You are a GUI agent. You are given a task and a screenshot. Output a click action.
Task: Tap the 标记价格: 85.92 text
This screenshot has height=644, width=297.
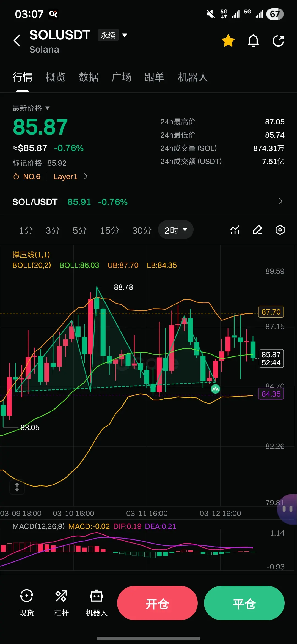coord(39,163)
